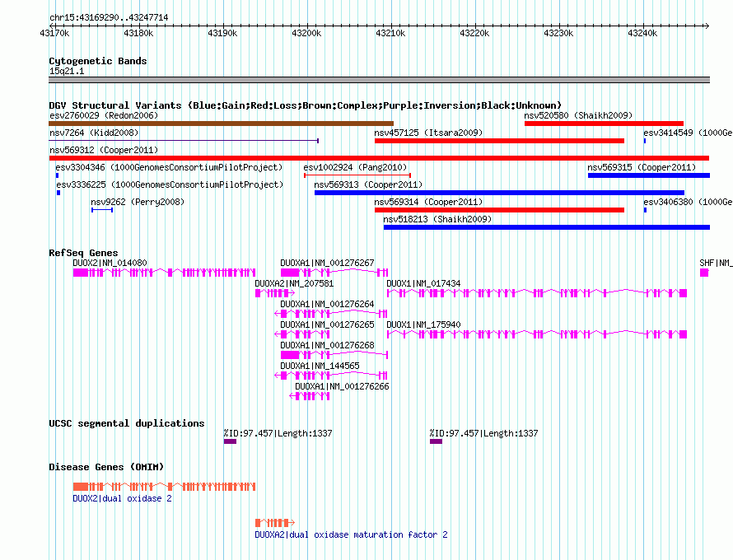Click the first purple segmental duplication block
The image size is (733, 560).
(230, 441)
